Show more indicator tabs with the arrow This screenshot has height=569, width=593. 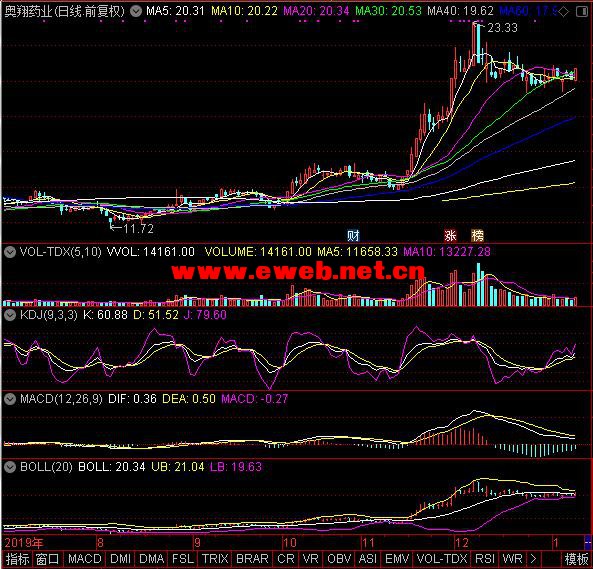(533, 558)
